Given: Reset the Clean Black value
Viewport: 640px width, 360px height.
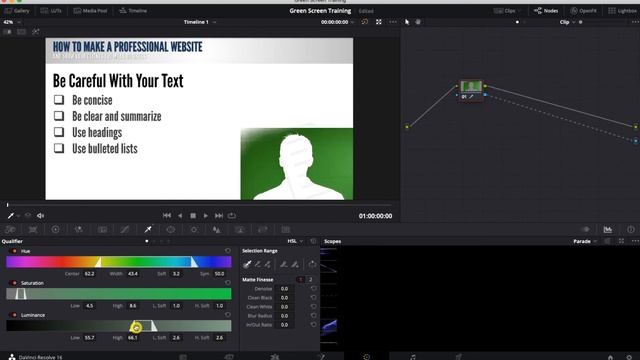Looking at the screenshot, I should coord(313,298).
